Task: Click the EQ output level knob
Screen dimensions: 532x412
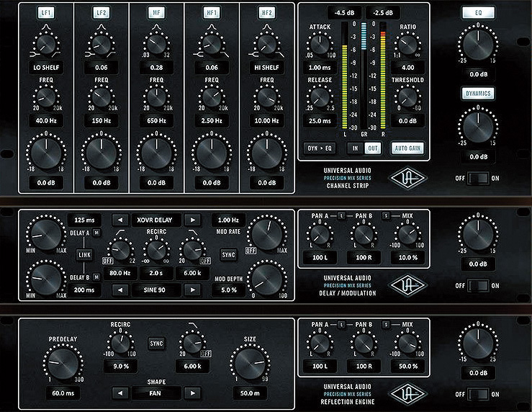Action: click(478, 45)
